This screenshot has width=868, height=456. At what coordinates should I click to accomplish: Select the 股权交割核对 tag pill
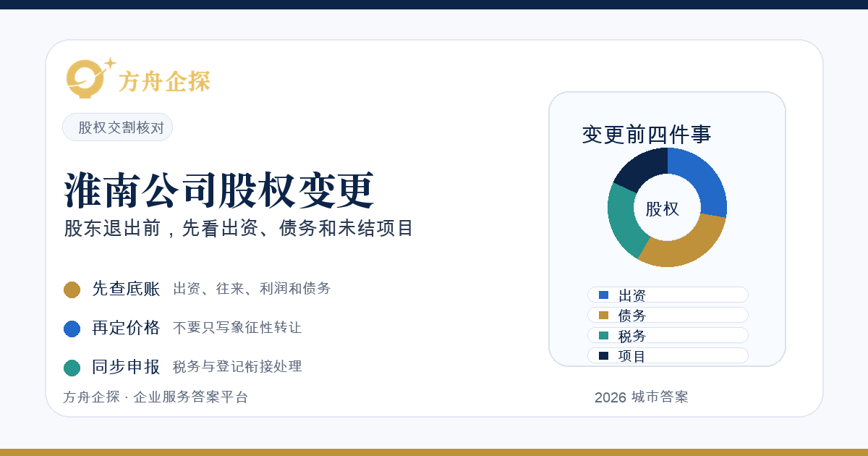point(117,127)
